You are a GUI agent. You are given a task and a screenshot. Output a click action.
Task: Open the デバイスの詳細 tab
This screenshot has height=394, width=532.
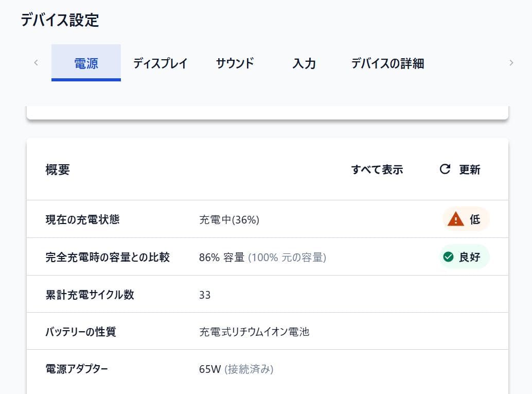[387, 63]
